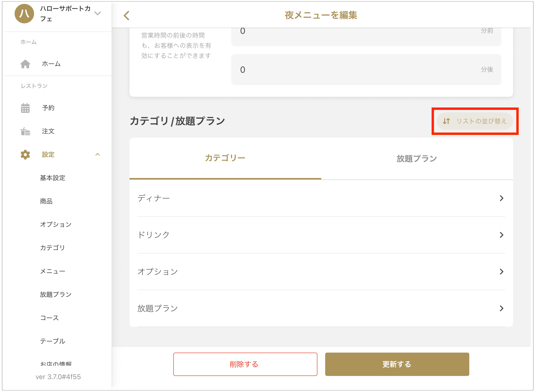The image size is (535, 392).
Task: Select the カテゴリー tab
Action: pyautogui.click(x=225, y=158)
